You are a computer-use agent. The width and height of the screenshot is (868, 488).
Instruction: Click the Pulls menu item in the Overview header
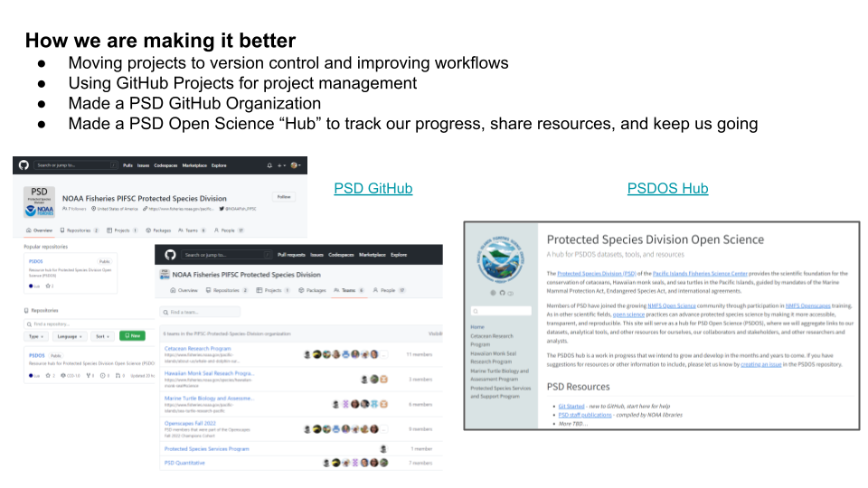pyautogui.click(x=127, y=165)
